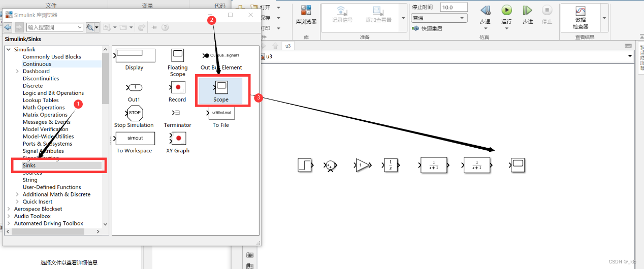The width and height of the screenshot is (644, 269).
Task: Click the Step block on the canvas
Action: tap(304, 165)
